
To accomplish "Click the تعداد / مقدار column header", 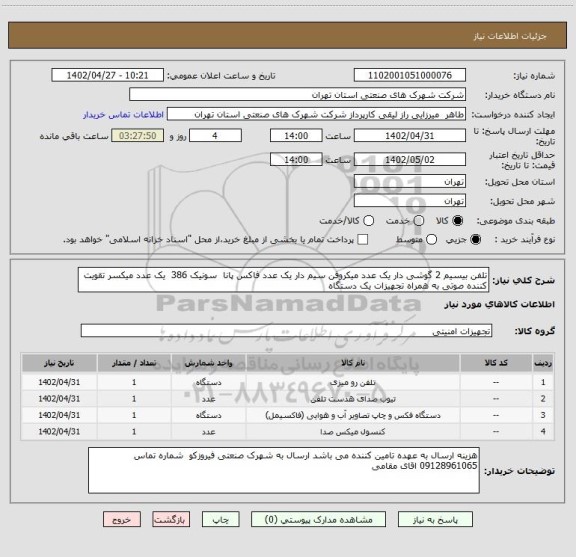I will 134,363.
